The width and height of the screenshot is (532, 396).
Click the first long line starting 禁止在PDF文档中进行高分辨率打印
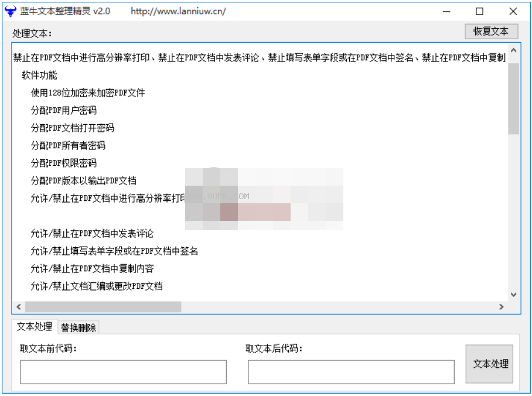pos(260,57)
